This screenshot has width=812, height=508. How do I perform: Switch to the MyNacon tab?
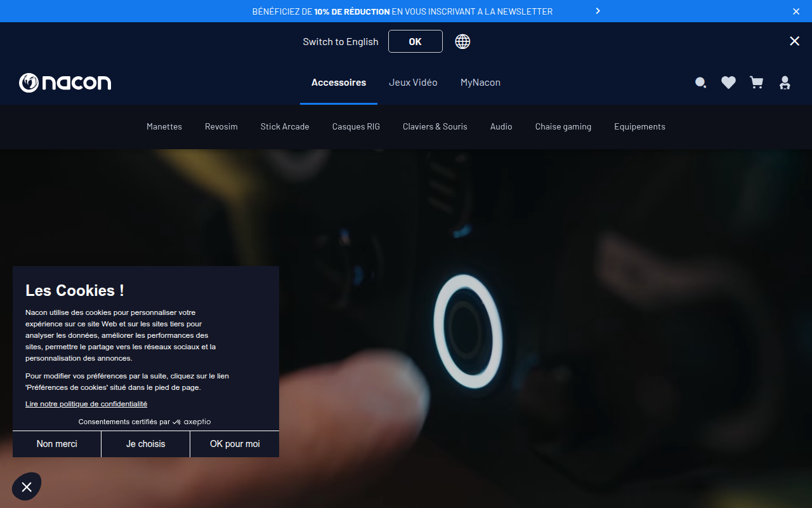coord(480,83)
